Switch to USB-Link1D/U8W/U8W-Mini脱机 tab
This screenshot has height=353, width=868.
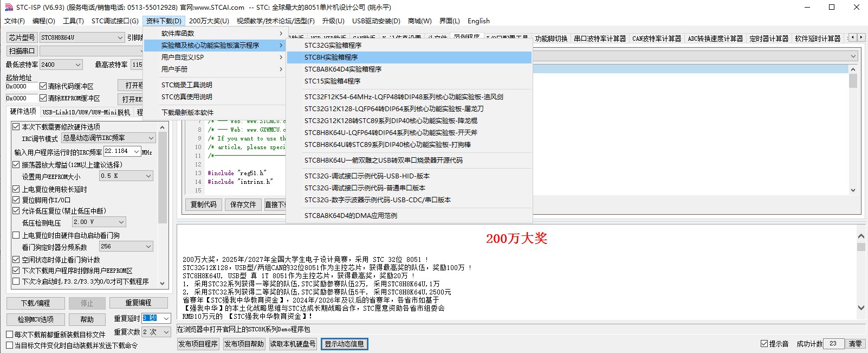click(86, 112)
